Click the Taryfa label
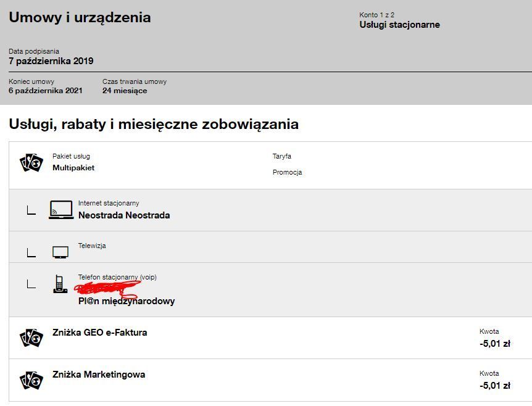 tap(281, 157)
